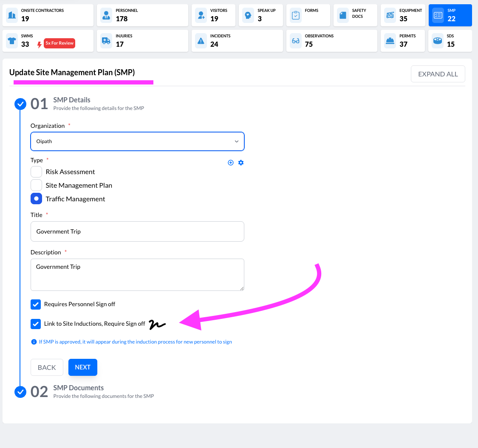Open type settings gear icon
Viewport: 478px width, 448px height.
(x=241, y=163)
